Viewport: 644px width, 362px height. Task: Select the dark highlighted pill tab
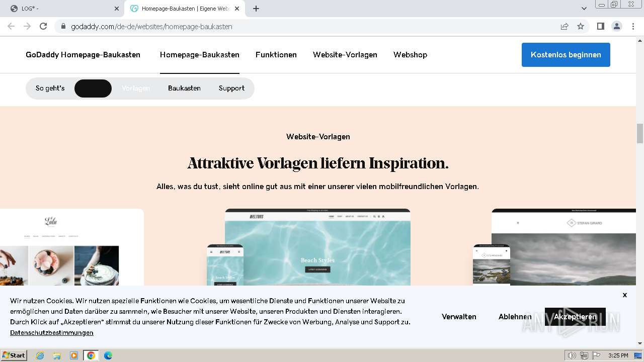(x=93, y=88)
